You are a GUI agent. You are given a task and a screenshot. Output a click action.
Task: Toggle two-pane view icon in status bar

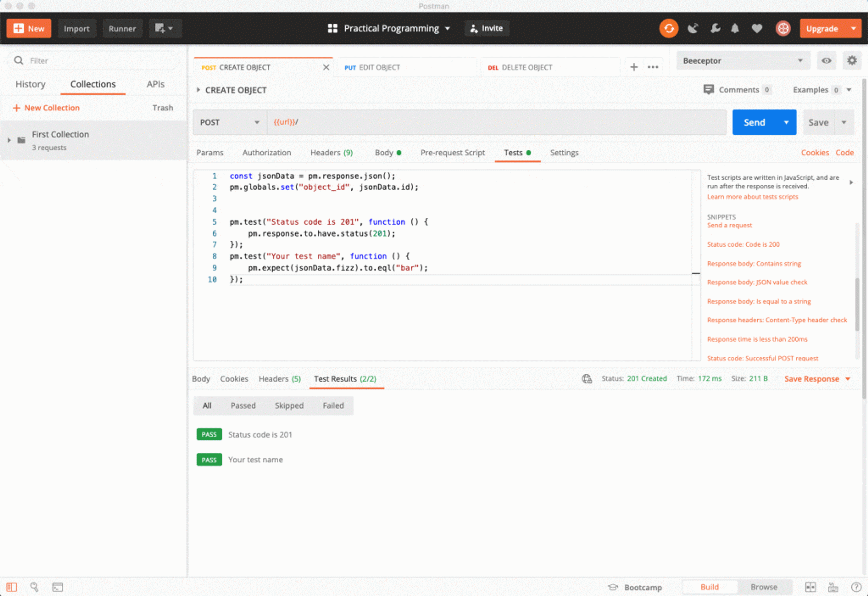point(810,587)
